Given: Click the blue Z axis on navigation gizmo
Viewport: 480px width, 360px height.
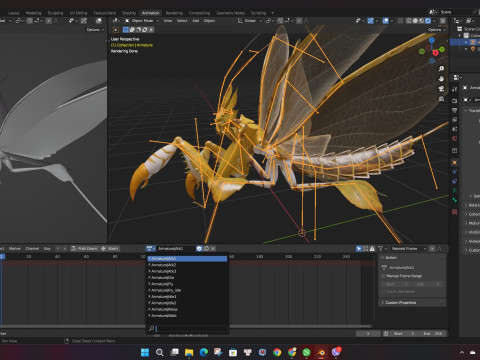Looking at the screenshot, I should click(x=432, y=40).
